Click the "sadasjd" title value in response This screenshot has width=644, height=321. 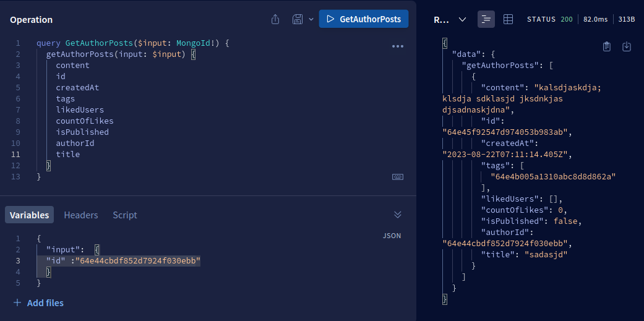[x=546, y=254]
